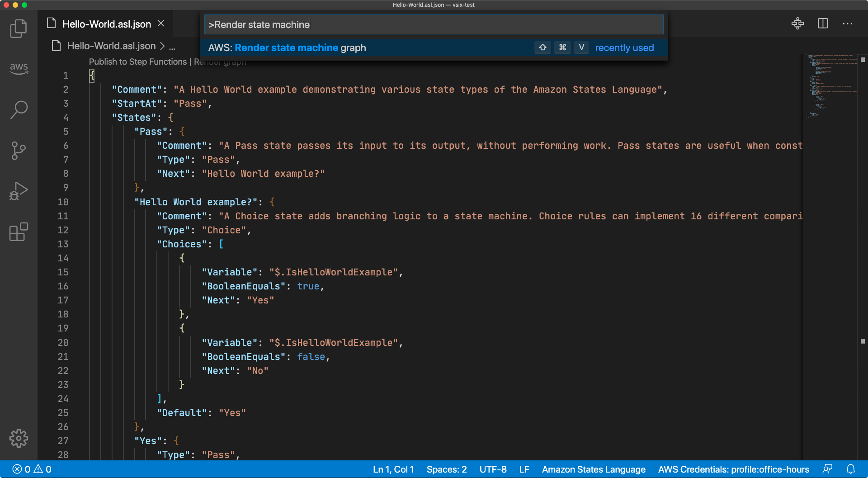Close the Hello-World.asl.json tab
The image size is (868, 478).
(161, 24)
